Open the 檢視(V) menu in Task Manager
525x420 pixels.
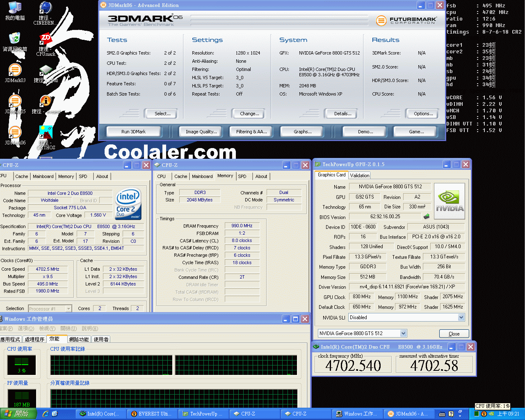47,329
